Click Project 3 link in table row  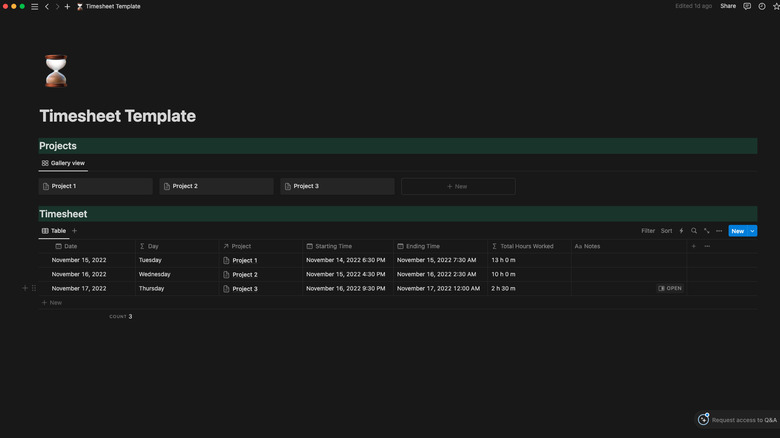tap(245, 289)
